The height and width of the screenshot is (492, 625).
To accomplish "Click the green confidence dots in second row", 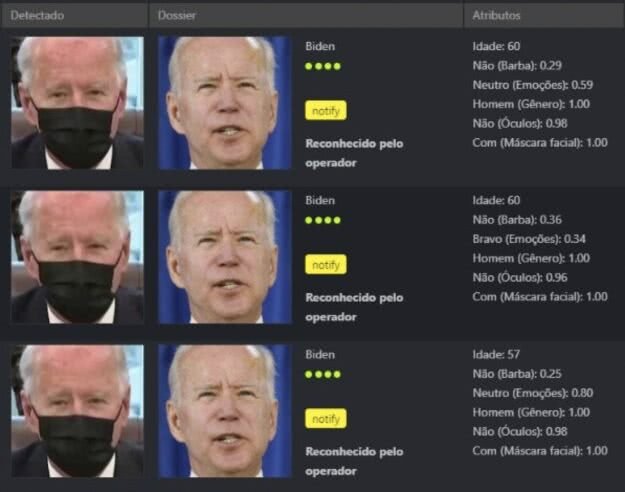I will 323,220.
